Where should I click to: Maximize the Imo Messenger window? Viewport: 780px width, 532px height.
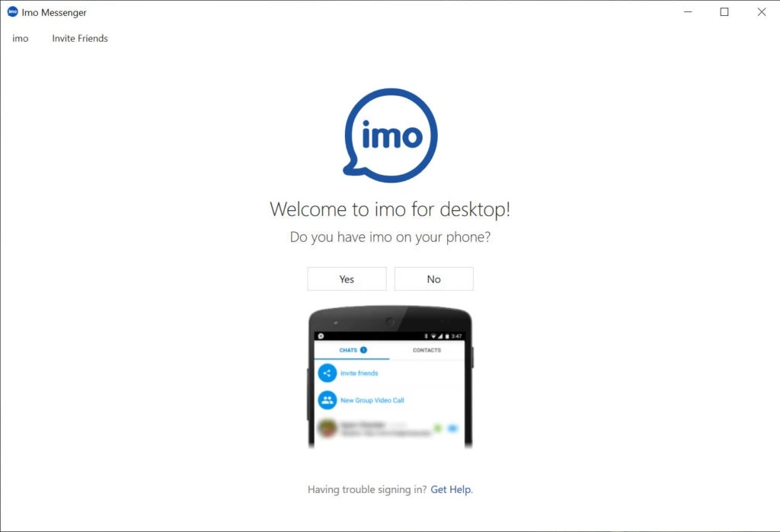pyautogui.click(x=724, y=12)
